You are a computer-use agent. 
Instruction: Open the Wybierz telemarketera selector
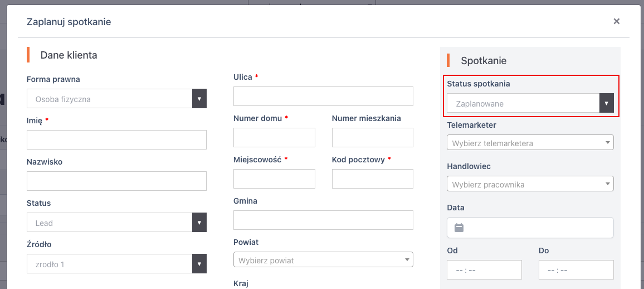point(530,143)
